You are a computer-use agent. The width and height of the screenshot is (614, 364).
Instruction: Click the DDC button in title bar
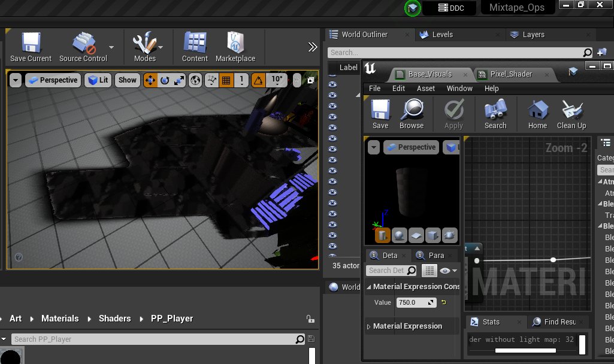[x=450, y=8]
